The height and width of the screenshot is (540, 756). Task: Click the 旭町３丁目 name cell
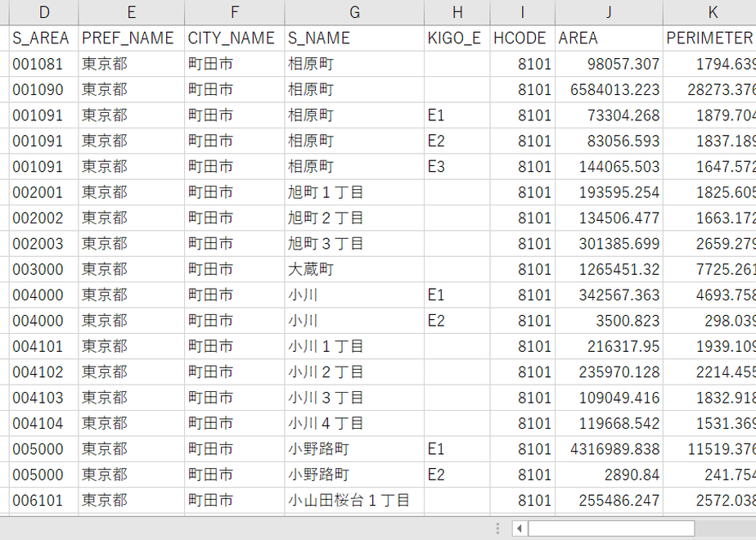[x=354, y=244]
